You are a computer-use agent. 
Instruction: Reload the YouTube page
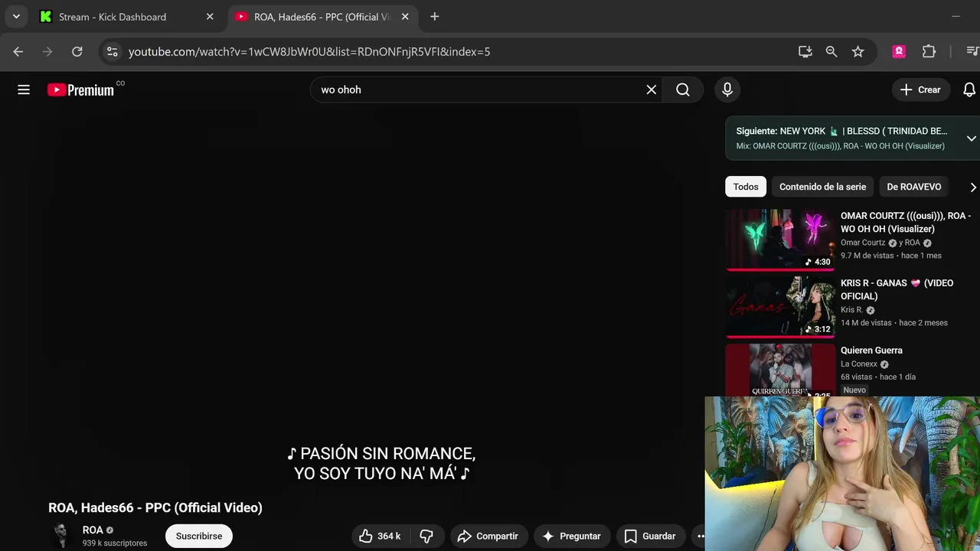point(77,51)
